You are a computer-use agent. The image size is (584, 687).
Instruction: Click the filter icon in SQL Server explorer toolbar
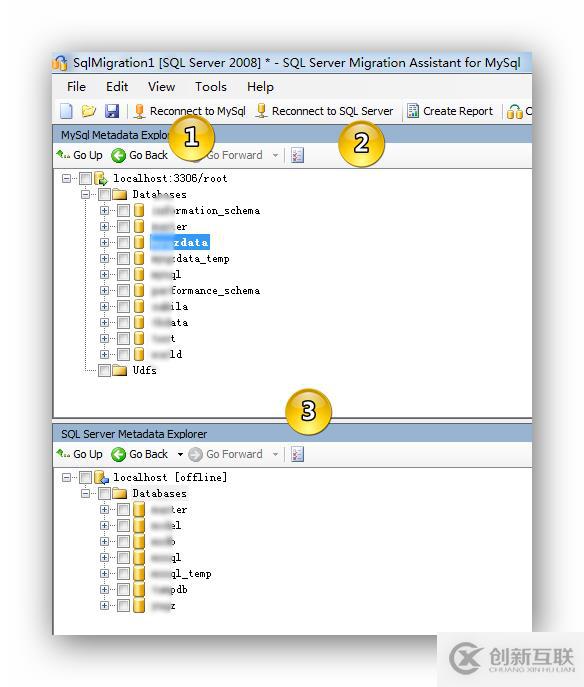pyautogui.click(x=297, y=454)
